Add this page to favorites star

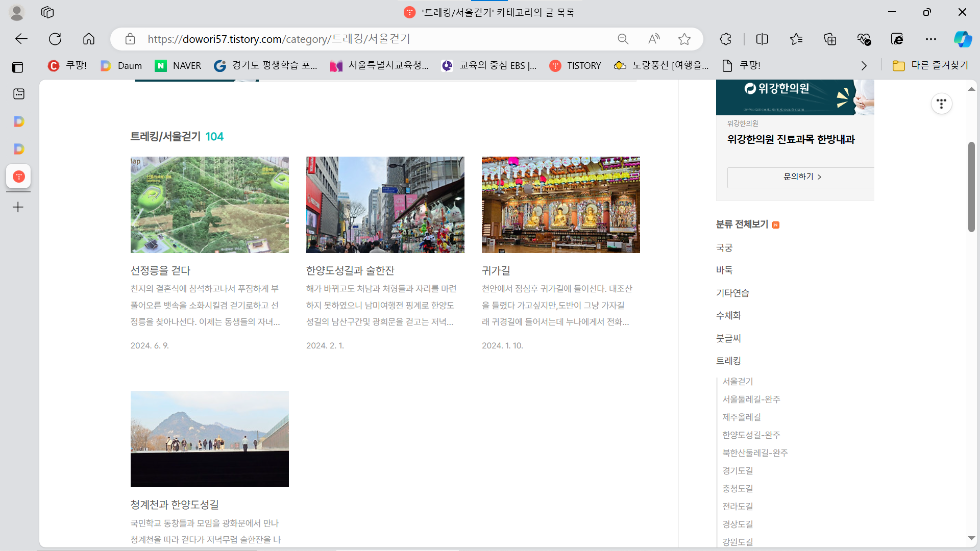(x=684, y=39)
